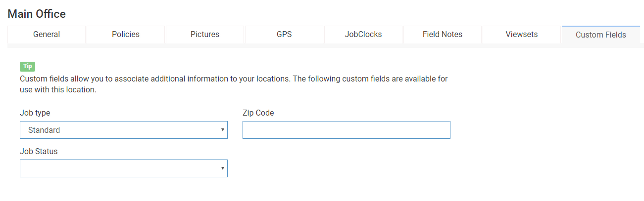Select the Custom Fields tab
This screenshot has height=201, width=644.
(601, 35)
